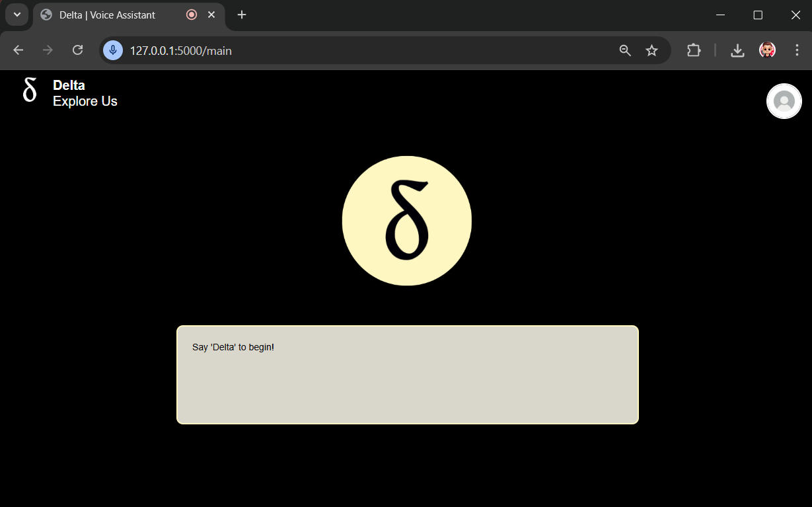Click the recording indicator on the browser tab
The image size is (812, 507).
tap(191, 14)
